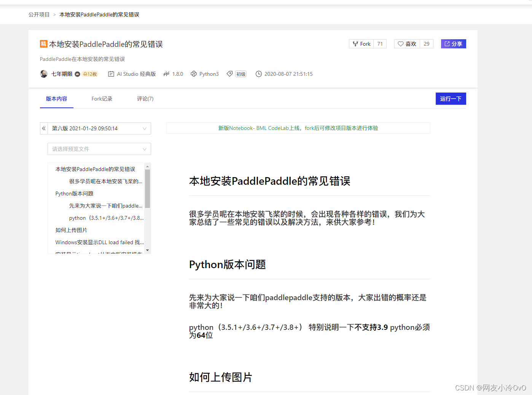Click the 12枚 medal count badge
Image resolution: width=532 pixels, height=395 pixels.
click(x=90, y=74)
